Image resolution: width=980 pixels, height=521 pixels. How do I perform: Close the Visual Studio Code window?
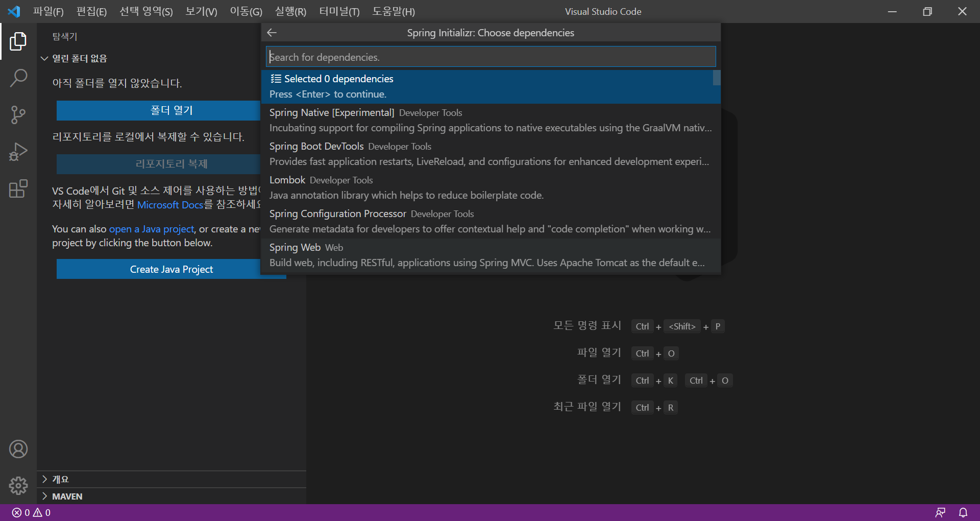coord(962,11)
